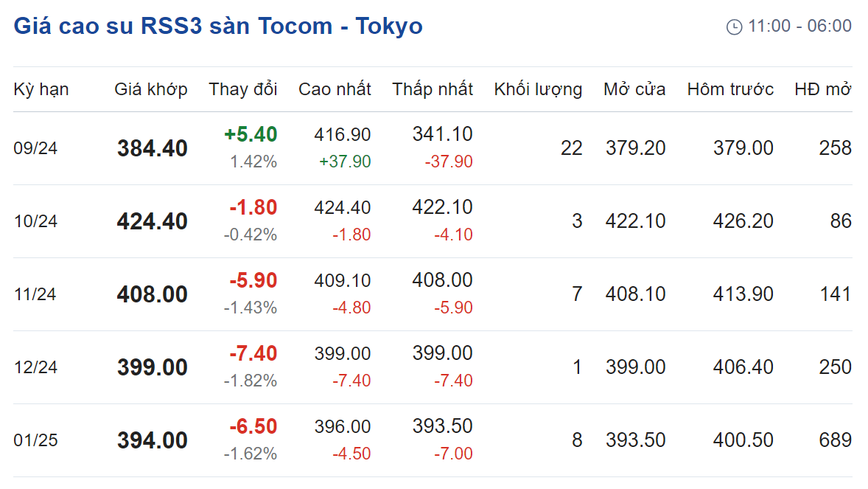The height and width of the screenshot is (489, 868).
Task: Select the +5.40 change value
Action: [251, 134]
